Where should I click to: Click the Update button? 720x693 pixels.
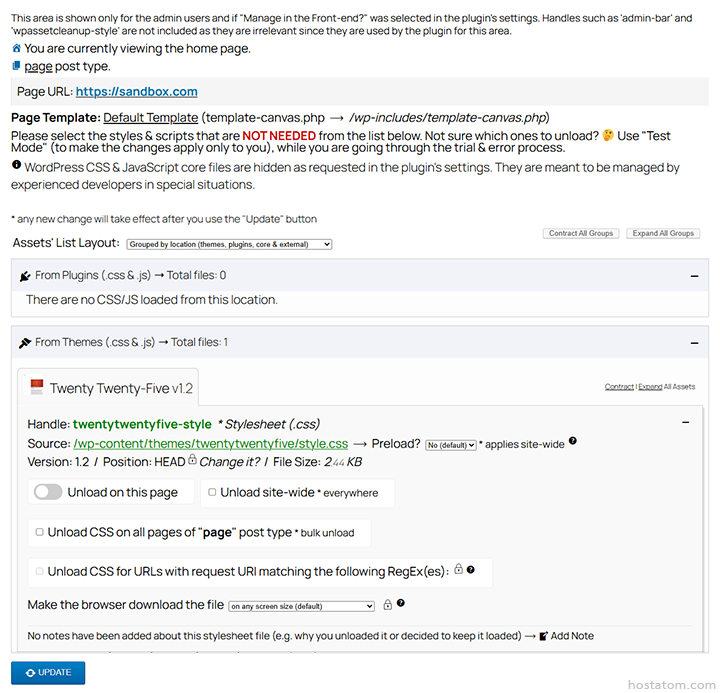tap(48, 673)
